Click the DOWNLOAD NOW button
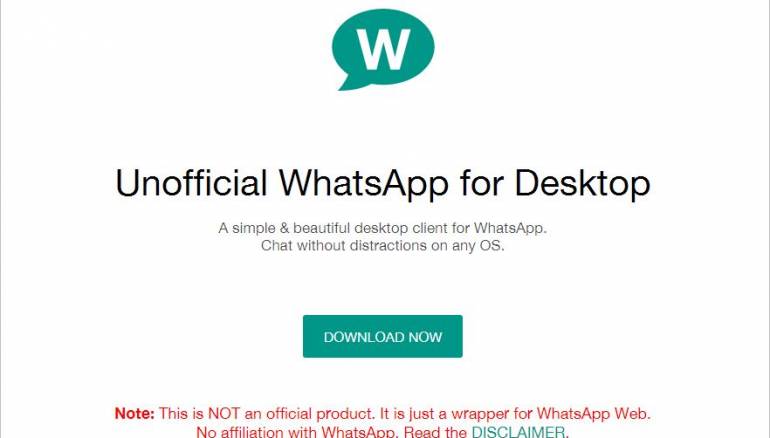Viewport: 770px width, 438px height. 383,336
